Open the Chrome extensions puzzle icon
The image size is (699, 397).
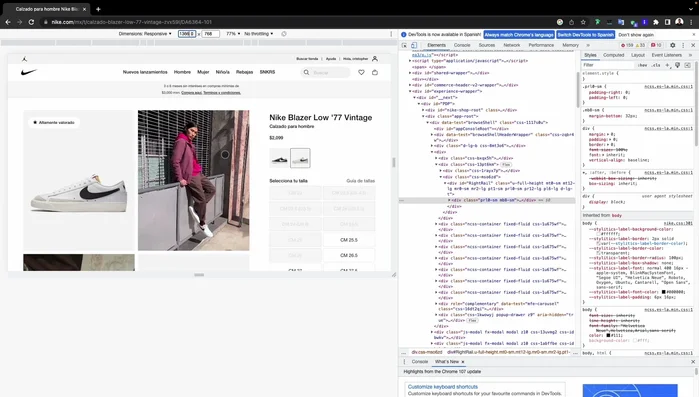(656, 22)
